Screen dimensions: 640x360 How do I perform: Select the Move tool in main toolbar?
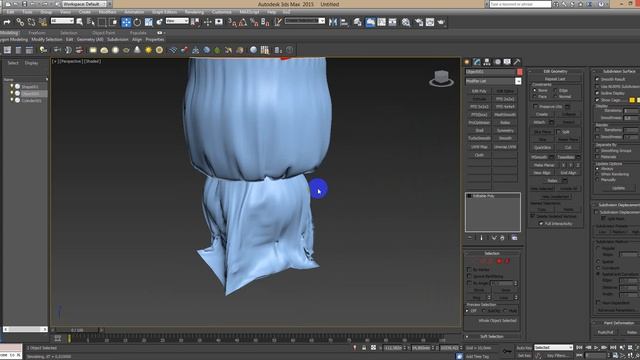click(x=126, y=22)
